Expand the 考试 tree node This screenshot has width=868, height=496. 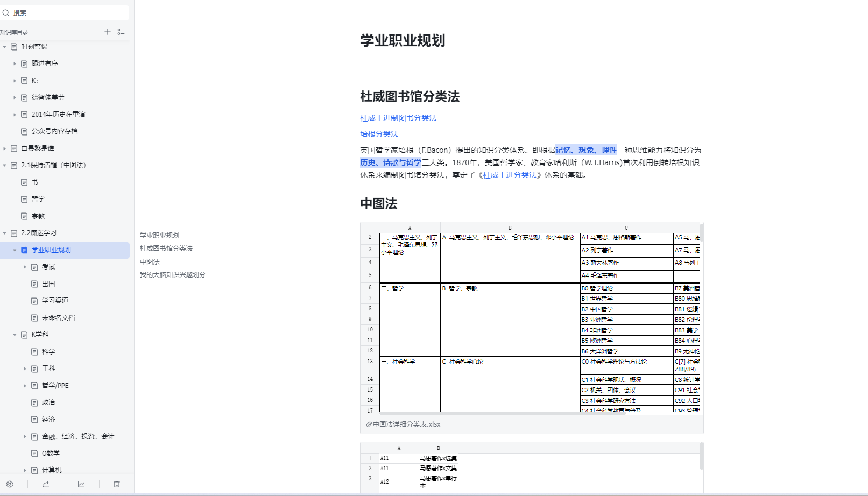25,267
